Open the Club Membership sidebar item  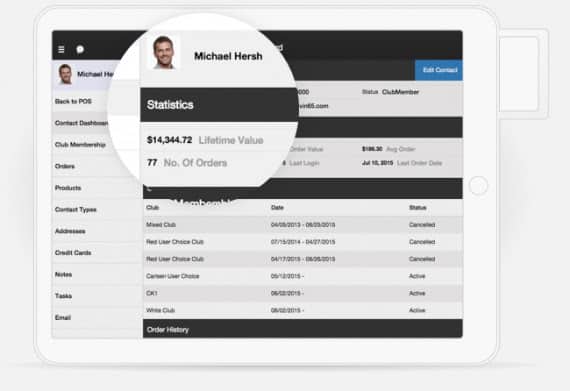[80, 145]
